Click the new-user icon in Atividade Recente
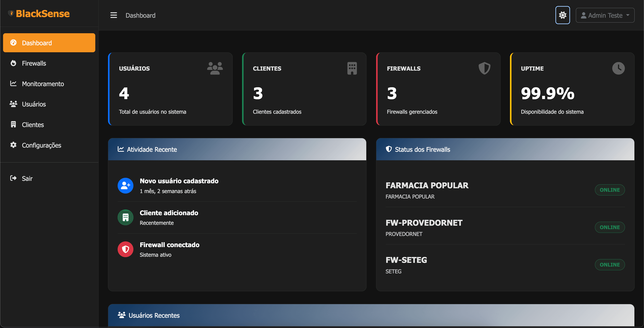The height and width of the screenshot is (328, 644). point(125,185)
